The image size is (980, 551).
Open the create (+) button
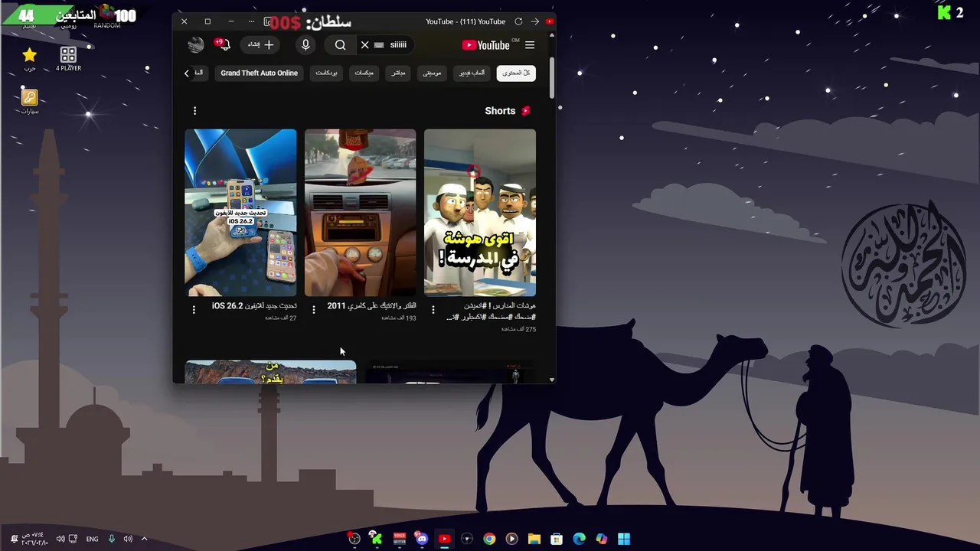[260, 45]
